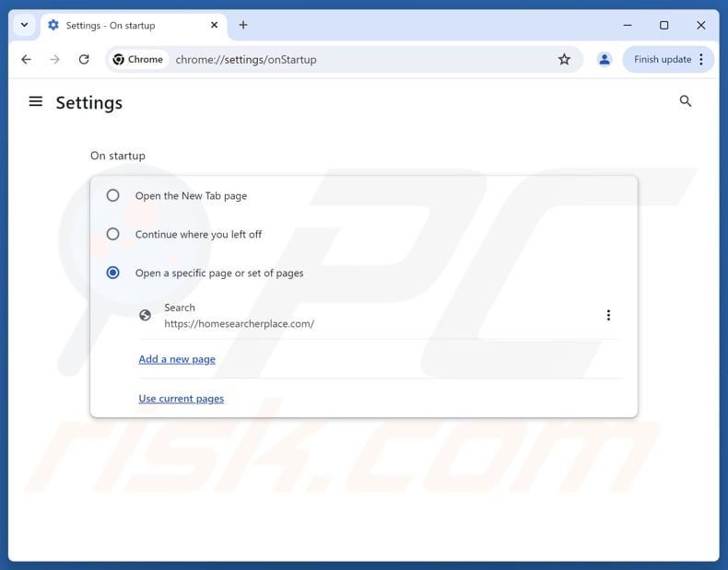Go forward using the forward arrow
This screenshot has width=728, height=570.
pyautogui.click(x=55, y=60)
